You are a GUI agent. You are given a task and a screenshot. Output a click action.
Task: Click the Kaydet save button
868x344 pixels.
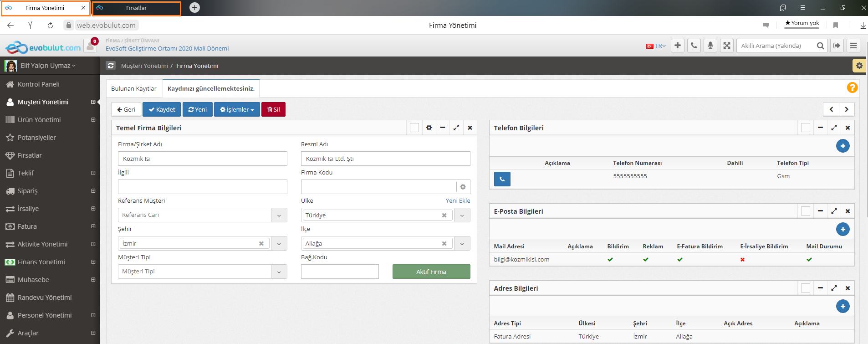162,109
